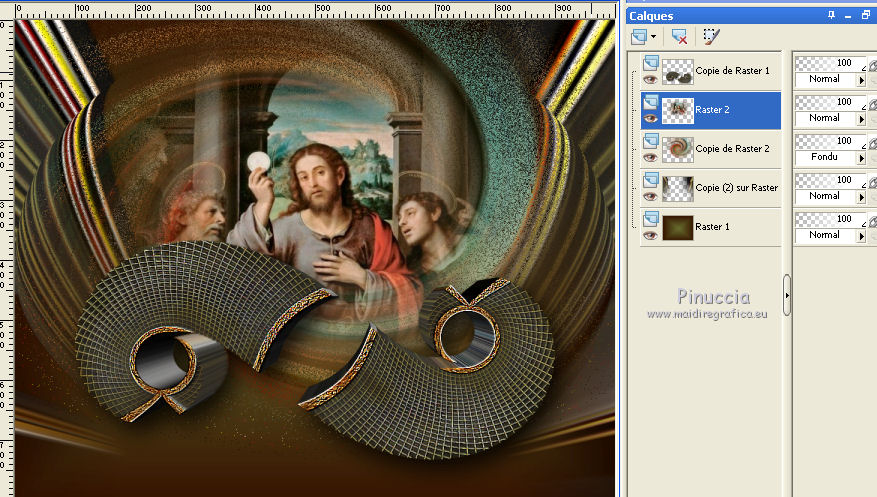
Task: Minimize the Calques panel
Action: click(848, 16)
